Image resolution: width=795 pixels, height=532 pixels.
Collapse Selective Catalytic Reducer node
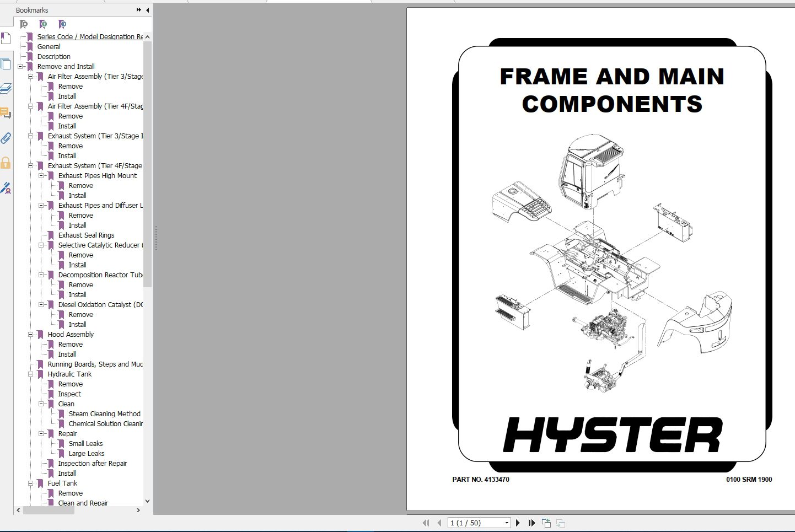pyautogui.click(x=41, y=245)
